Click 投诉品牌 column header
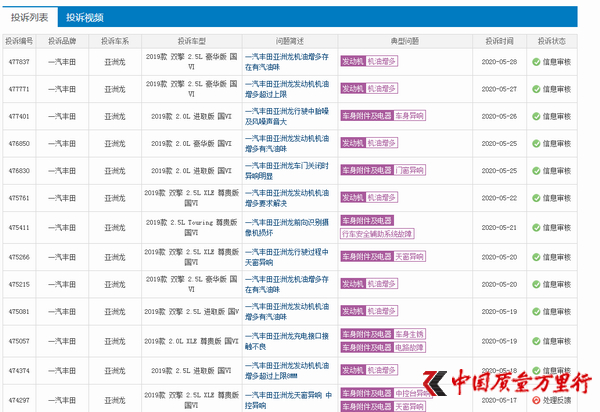Viewport: 600px width, 412px height. point(62,41)
